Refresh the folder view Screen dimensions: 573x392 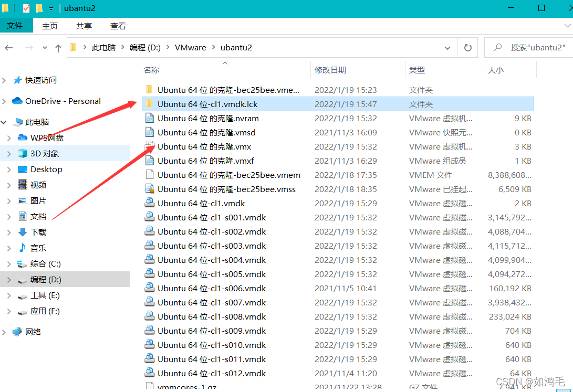coord(467,47)
